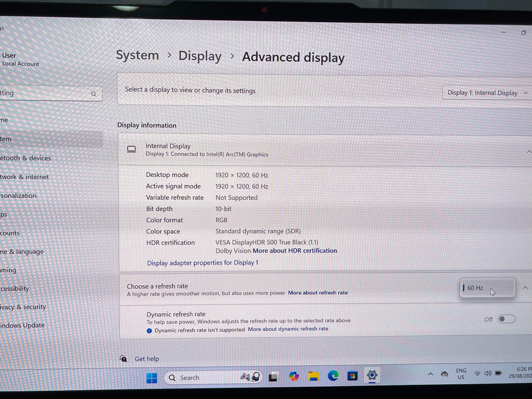Select the System category in sidebar

[51, 139]
